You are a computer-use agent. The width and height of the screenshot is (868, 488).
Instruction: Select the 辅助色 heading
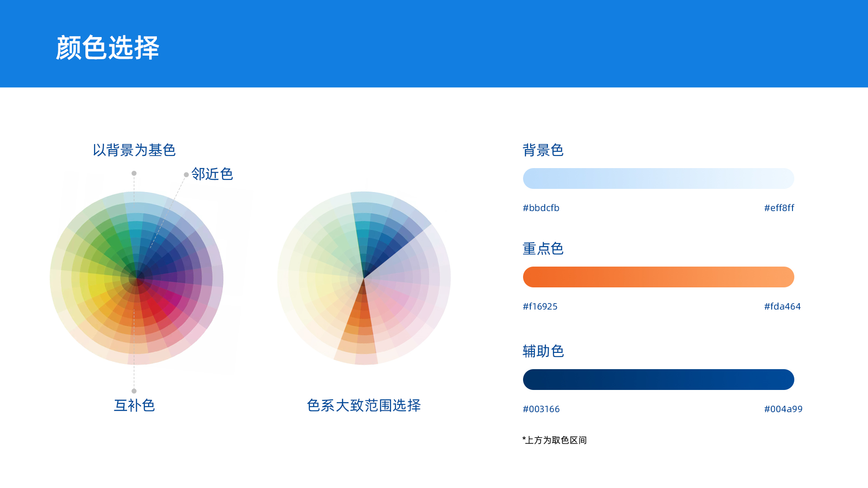(543, 351)
